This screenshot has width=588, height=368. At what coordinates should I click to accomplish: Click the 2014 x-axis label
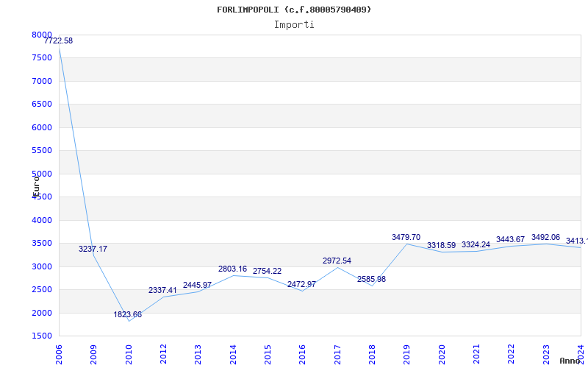(233, 355)
